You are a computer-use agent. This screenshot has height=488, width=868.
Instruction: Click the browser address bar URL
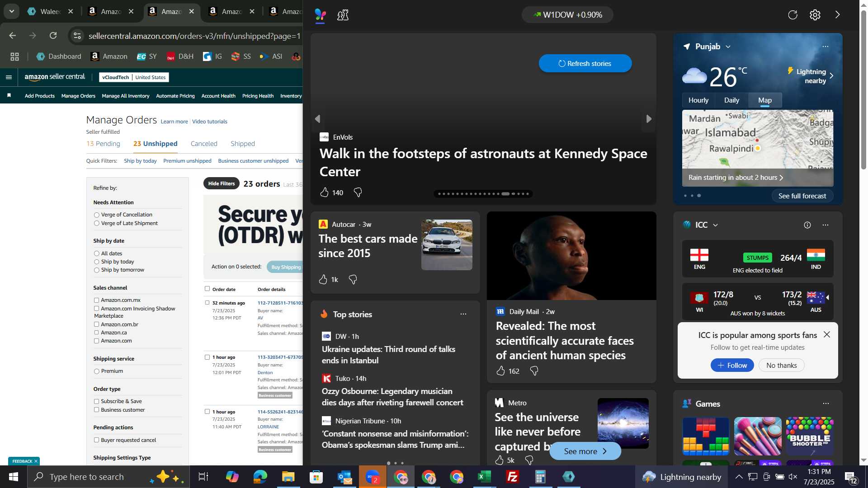pos(194,36)
